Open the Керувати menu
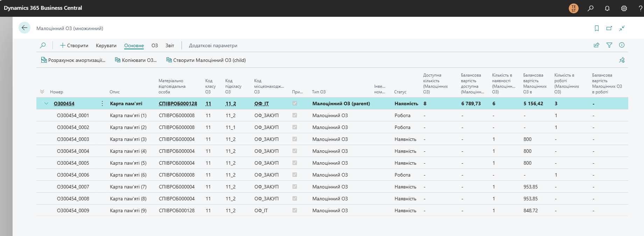 (x=106, y=45)
